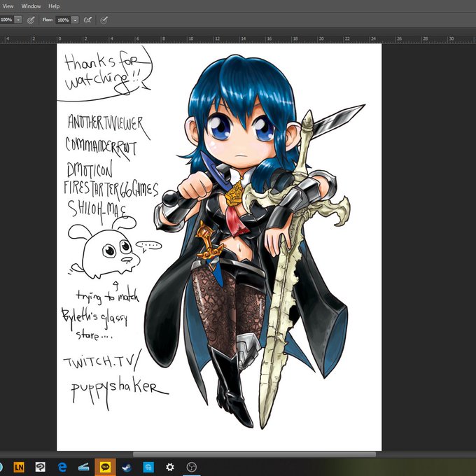The width and height of the screenshot is (476, 476).
Task: Click the horizontal scrollbar below the canvas
Action: click(254, 454)
